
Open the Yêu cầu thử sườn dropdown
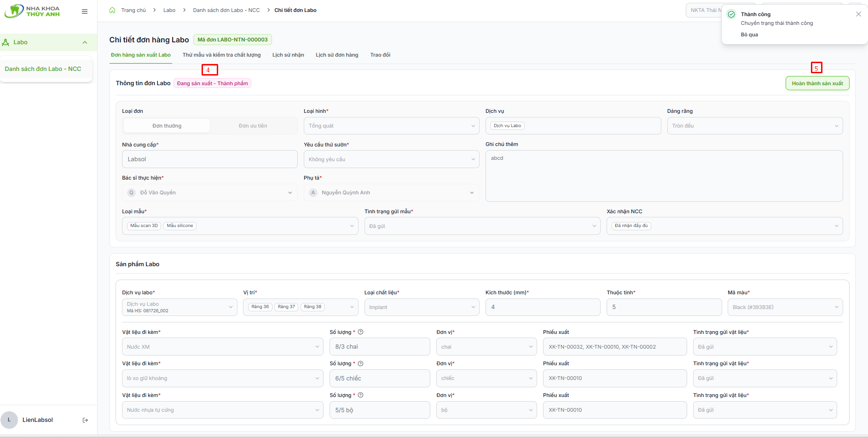(391, 159)
